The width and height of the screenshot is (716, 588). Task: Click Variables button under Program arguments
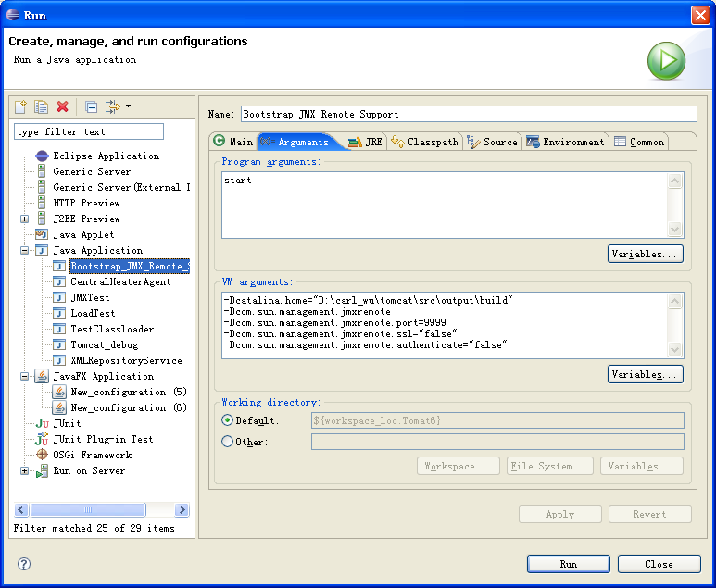[645, 254]
